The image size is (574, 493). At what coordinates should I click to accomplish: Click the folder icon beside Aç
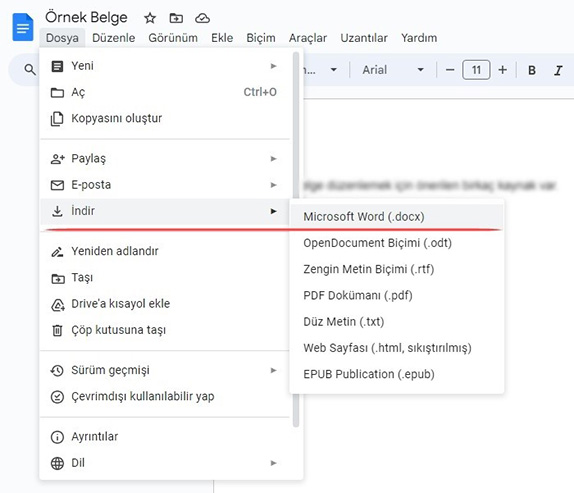click(57, 92)
